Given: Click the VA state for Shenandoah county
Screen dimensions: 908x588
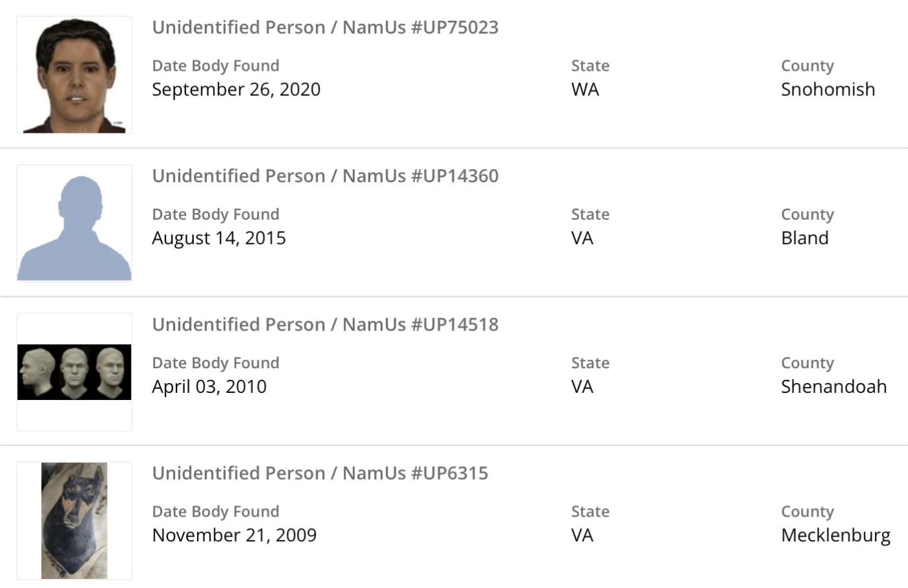Looking at the screenshot, I should pyautogui.click(x=582, y=386).
